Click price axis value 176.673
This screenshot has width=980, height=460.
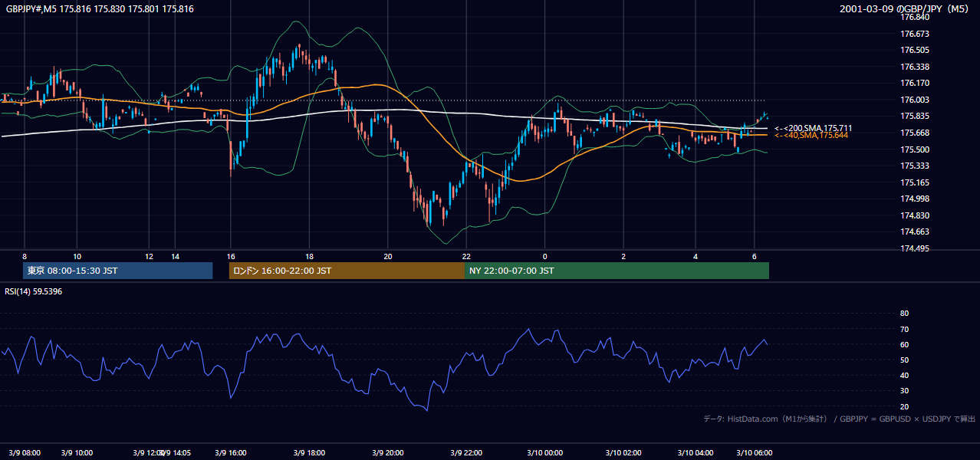[x=916, y=34]
